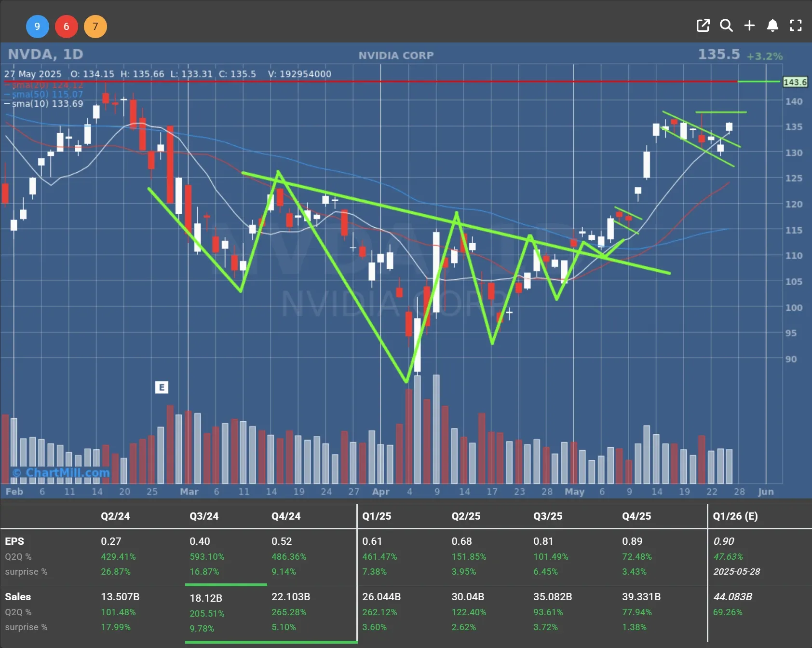Click the red rating badge showing 6

click(67, 26)
